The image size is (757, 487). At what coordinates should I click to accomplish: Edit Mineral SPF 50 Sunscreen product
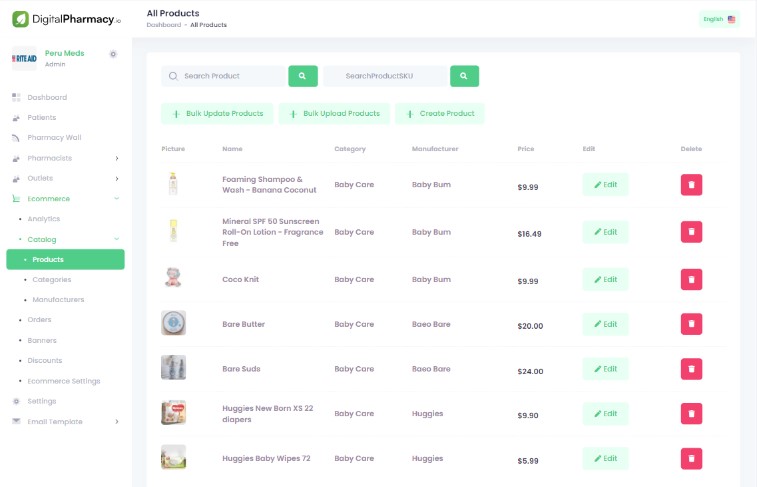(605, 232)
